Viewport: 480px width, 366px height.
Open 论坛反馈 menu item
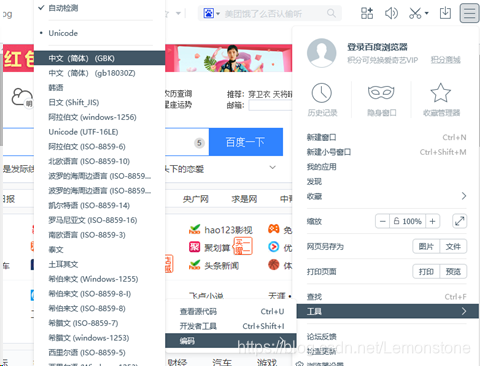point(387,336)
